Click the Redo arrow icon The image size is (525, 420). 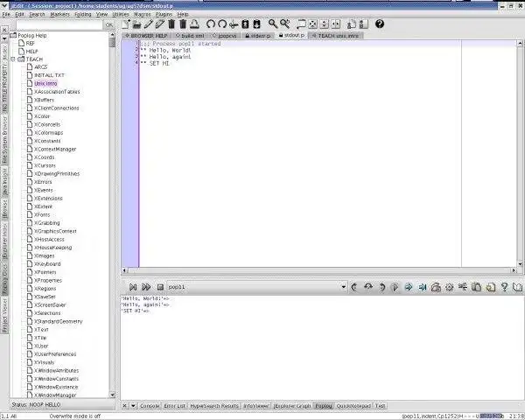222,24
